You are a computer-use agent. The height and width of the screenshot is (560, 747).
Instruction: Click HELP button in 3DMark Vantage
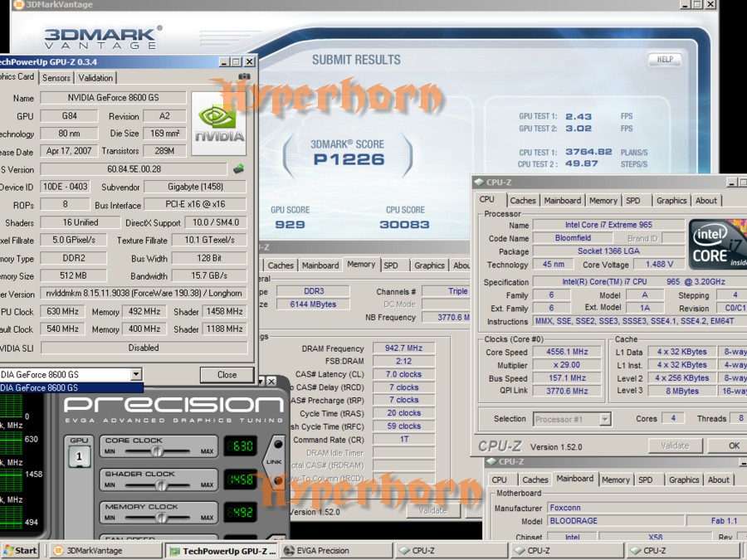665,59
